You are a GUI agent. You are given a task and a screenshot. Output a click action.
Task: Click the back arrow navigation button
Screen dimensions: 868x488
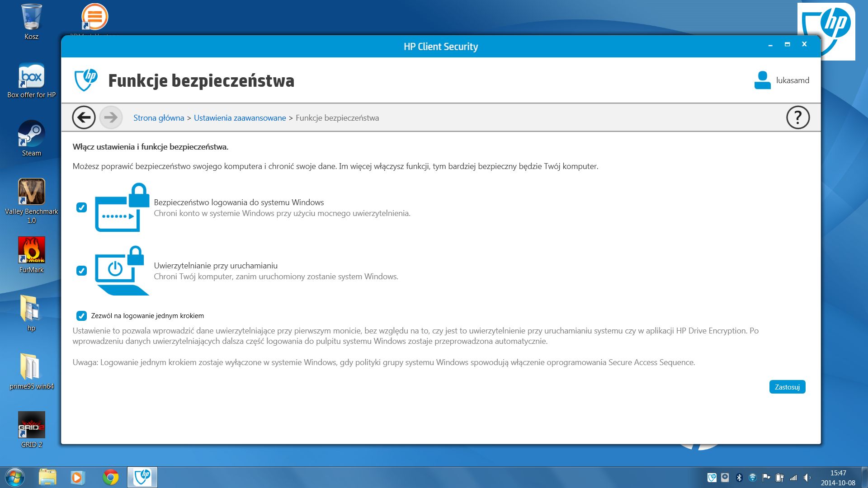84,117
